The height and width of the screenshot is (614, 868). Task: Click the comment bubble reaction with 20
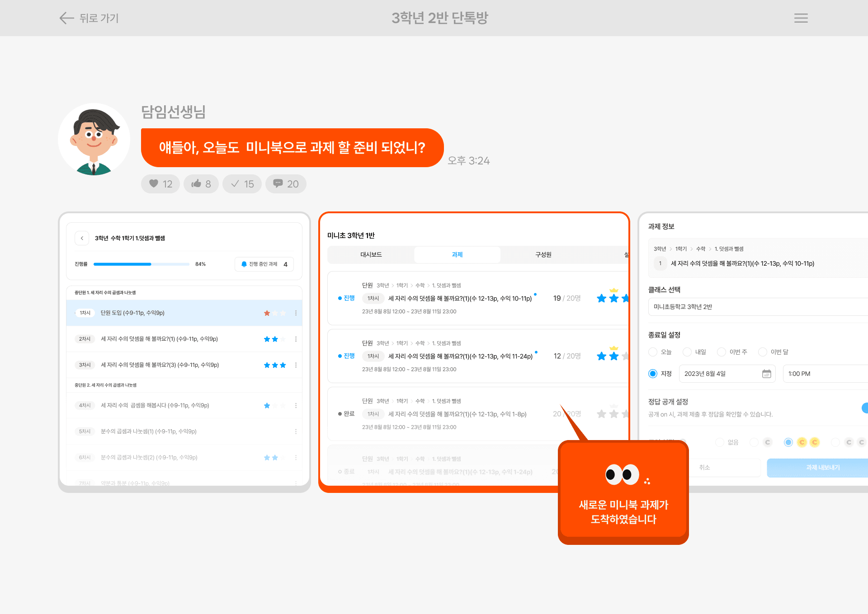[x=286, y=184]
